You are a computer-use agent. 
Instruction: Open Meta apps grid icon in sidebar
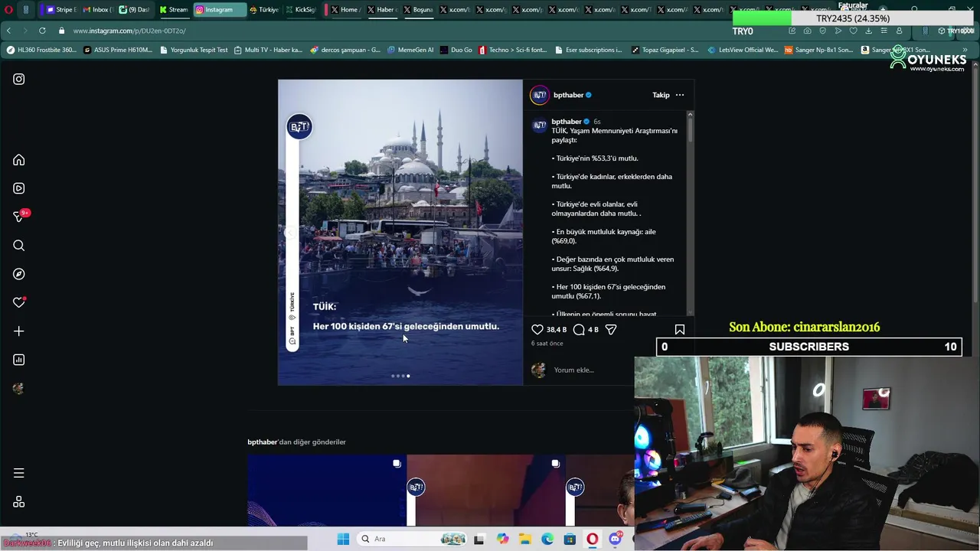pyautogui.click(x=19, y=502)
